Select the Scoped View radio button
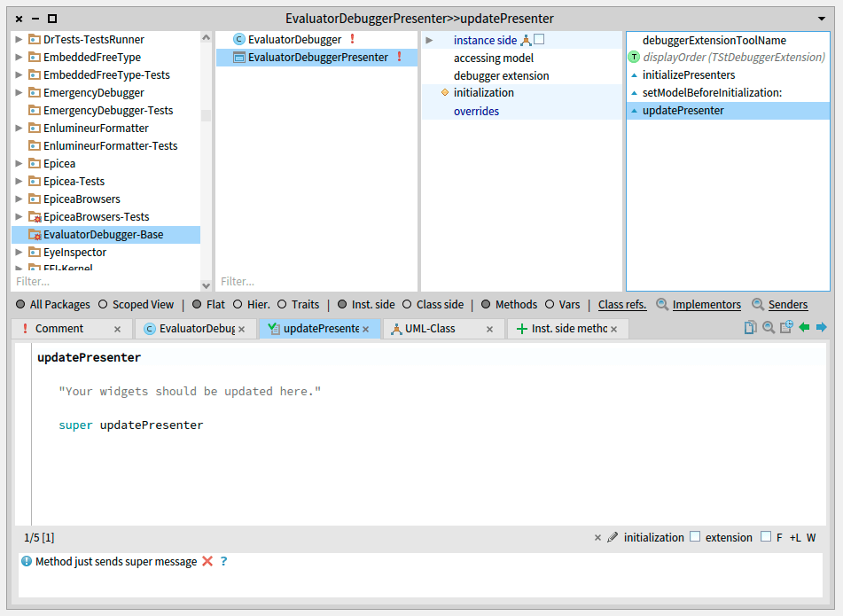 pos(104,304)
